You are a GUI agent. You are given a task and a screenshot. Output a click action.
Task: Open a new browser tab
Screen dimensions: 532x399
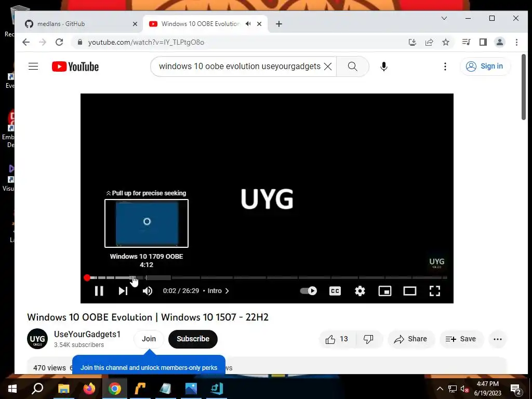tap(279, 24)
